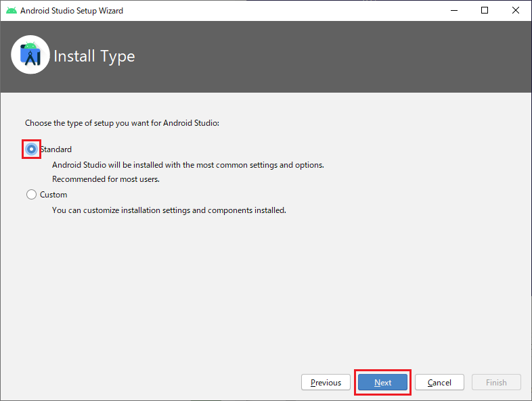The height and width of the screenshot is (401, 532).
Task: Close the Android Studio Setup Wizard
Action: pyautogui.click(x=516, y=11)
